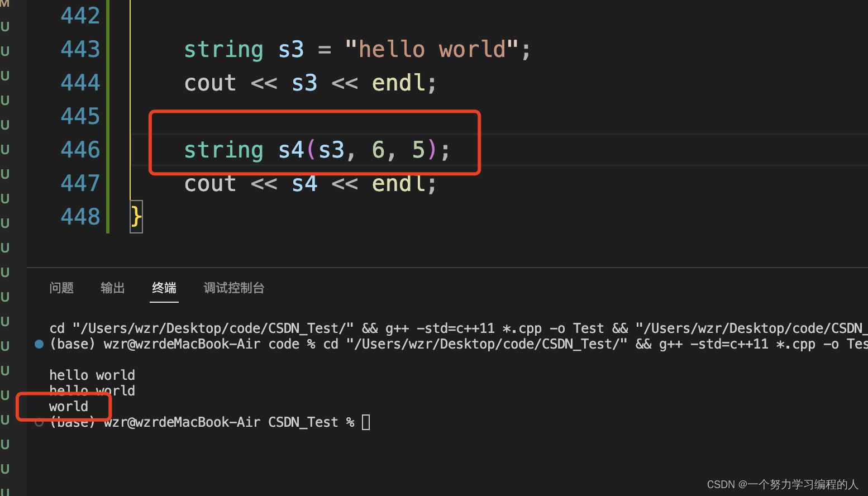Click s4 on the line 447 cout statement

point(304,183)
